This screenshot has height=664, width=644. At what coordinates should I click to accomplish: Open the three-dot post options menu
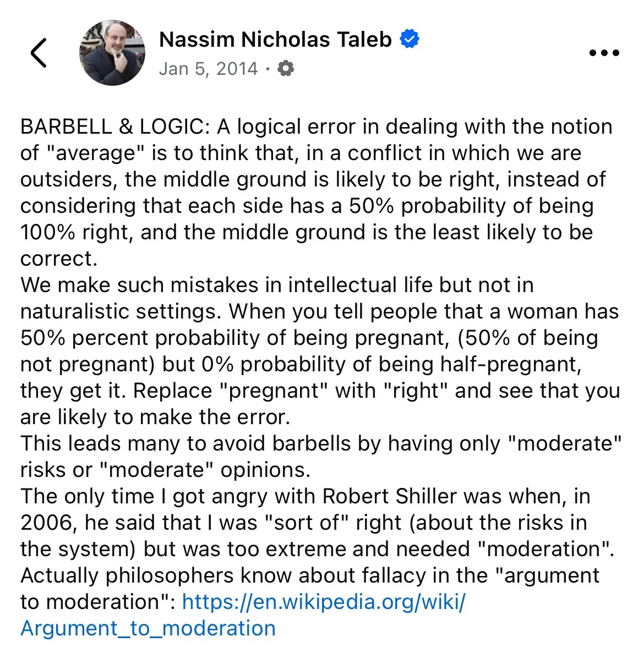click(604, 53)
